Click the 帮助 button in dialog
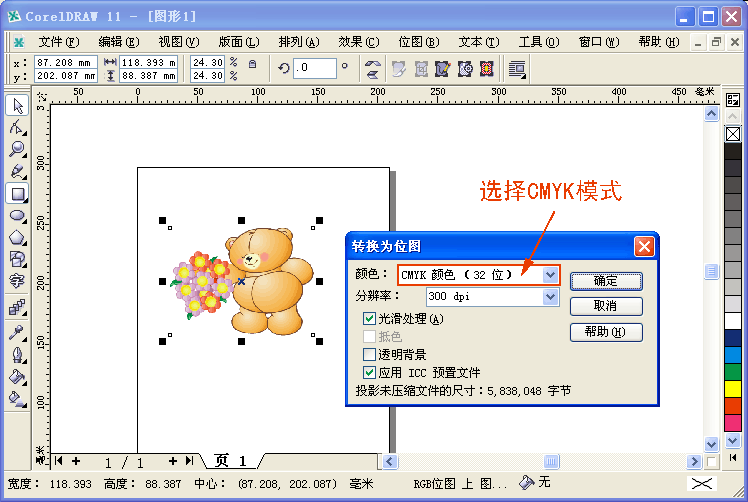 point(606,332)
